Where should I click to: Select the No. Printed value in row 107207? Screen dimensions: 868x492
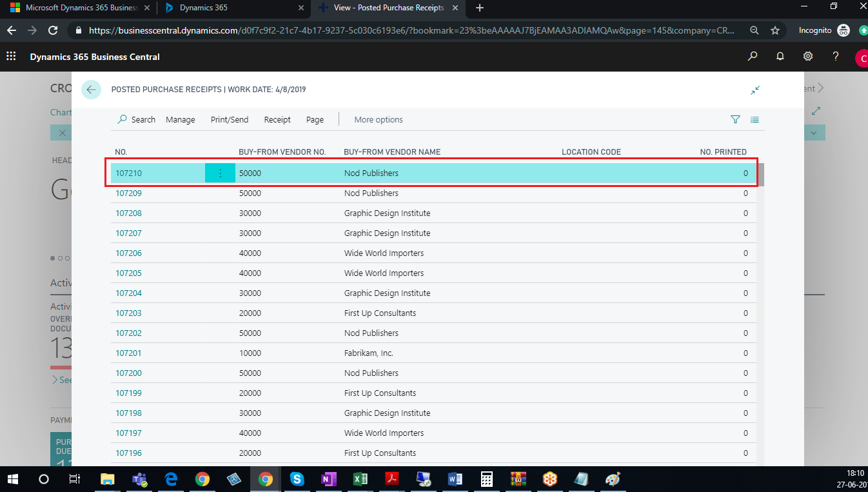tap(746, 233)
